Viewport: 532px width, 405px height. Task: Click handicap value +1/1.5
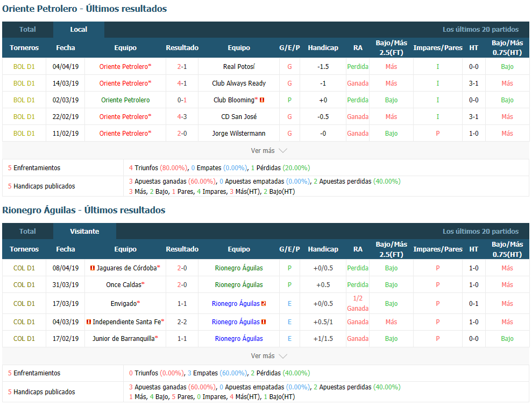pyautogui.click(x=323, y=338)
